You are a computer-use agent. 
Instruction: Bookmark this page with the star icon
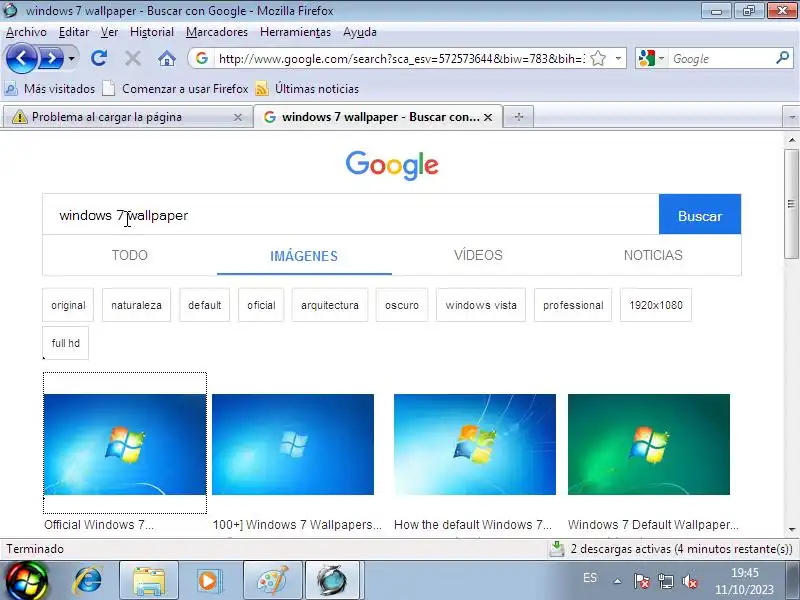[598, 58]
